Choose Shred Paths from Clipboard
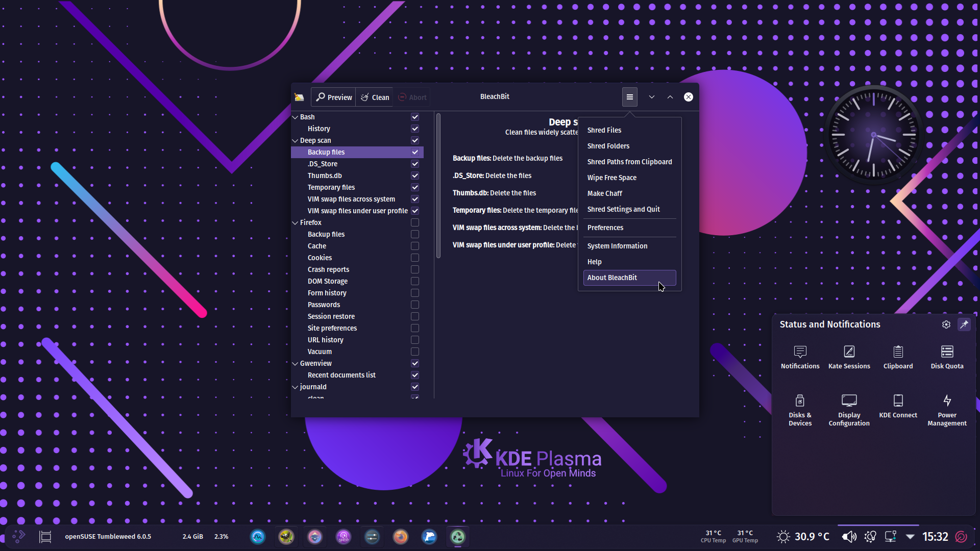Viewport: 980px width, 551px height. [x=629, y=162]
